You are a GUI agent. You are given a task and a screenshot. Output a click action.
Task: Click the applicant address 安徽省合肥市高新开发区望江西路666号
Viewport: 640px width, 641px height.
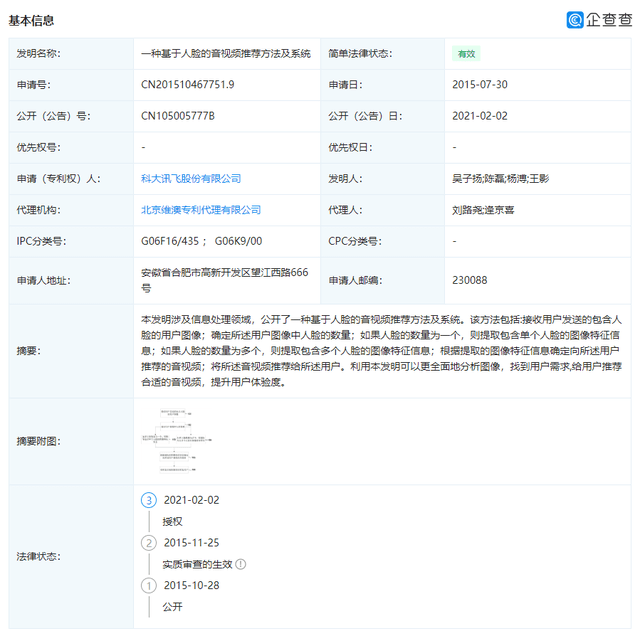[x=225, y=280]
